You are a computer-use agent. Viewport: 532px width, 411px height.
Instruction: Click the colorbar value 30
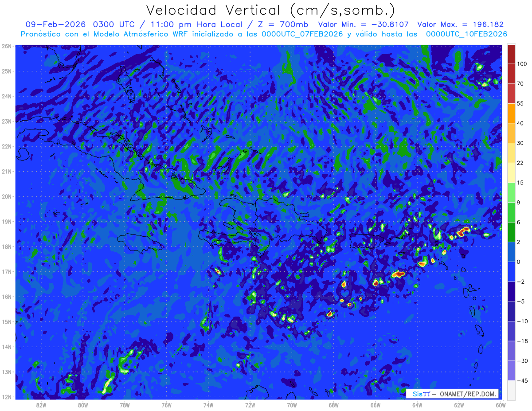[x=520, y=143]
